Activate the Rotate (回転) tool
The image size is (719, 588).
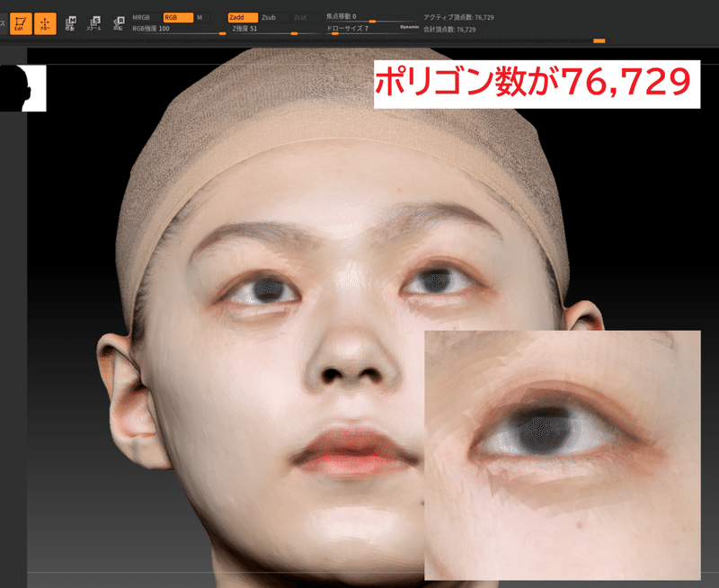pyautogui.click(x=119, y=23)
